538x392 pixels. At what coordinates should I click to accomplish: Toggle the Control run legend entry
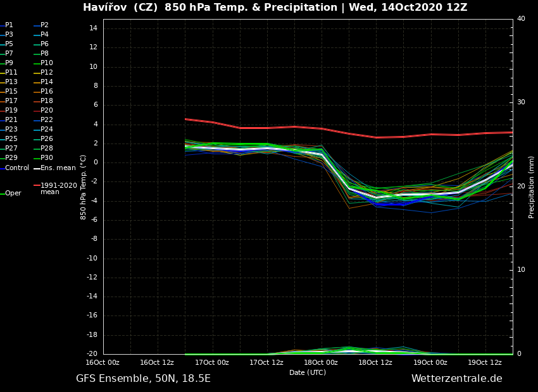[16, 168]
